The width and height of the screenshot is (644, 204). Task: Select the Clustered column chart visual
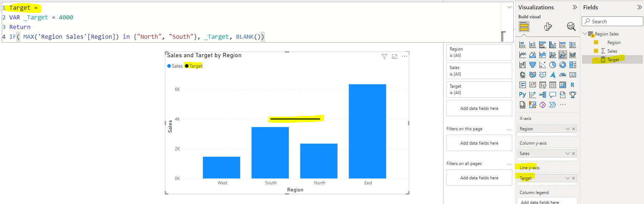(553, 45)
